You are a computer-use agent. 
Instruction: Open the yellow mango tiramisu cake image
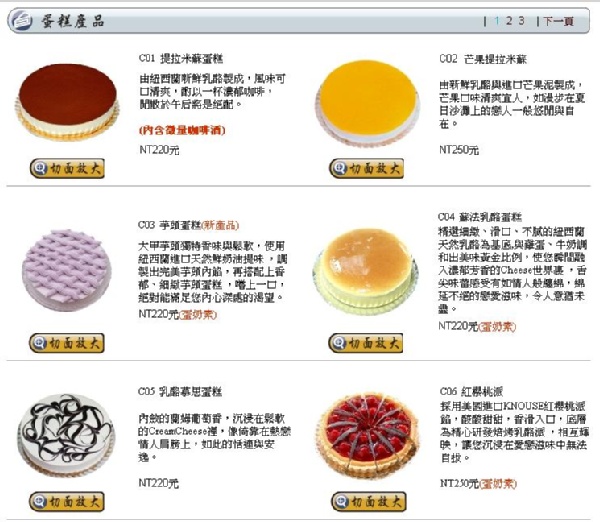tap(367, 103)
